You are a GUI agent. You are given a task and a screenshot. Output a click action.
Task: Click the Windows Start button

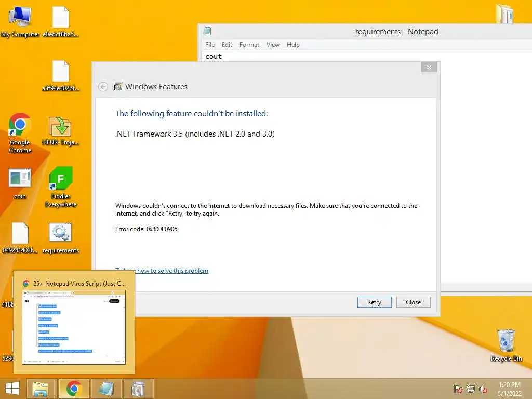coord(12,389)
